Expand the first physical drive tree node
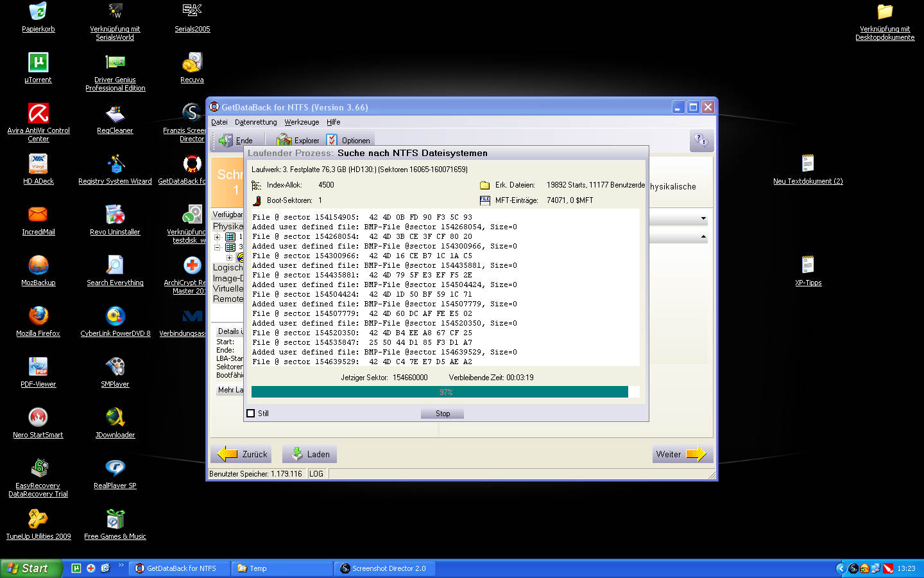Screen dimensions: 924x578 tap(217, 237)
